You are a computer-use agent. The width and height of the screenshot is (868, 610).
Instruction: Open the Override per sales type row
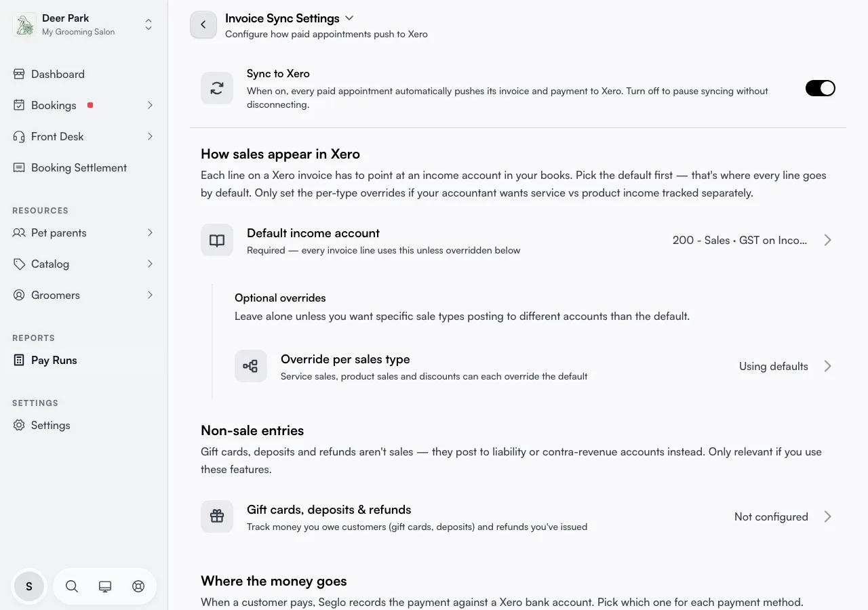(x=535, y=366)
